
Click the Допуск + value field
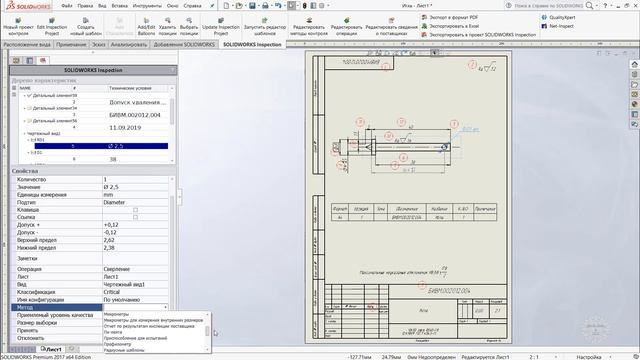tap(135, 224)
